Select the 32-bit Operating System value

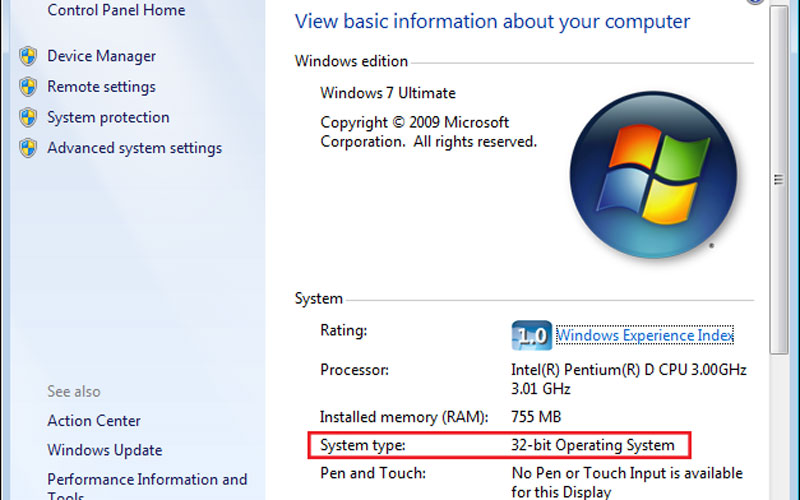[593, 445]
